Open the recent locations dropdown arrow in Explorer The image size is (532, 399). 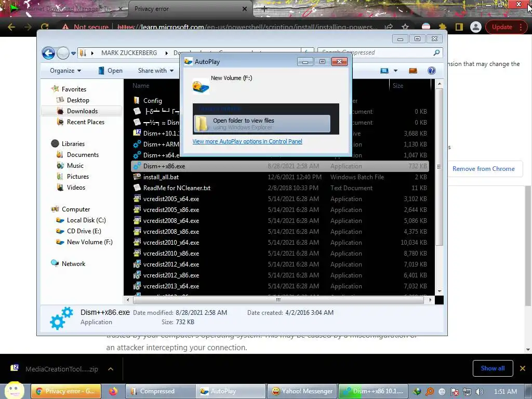(73, 54)
